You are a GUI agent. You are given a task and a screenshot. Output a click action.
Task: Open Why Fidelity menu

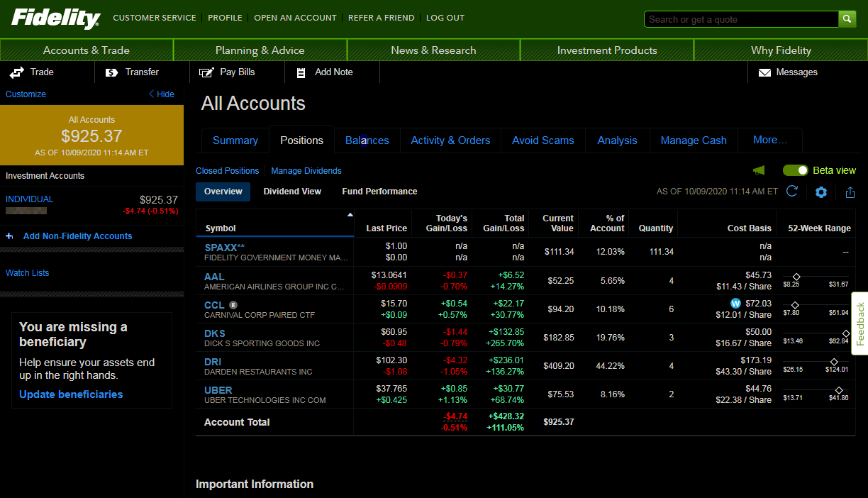pos(781,50)
